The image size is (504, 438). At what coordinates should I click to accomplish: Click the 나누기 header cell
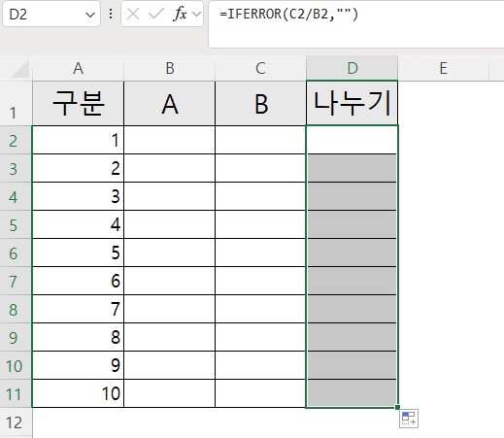353,104
